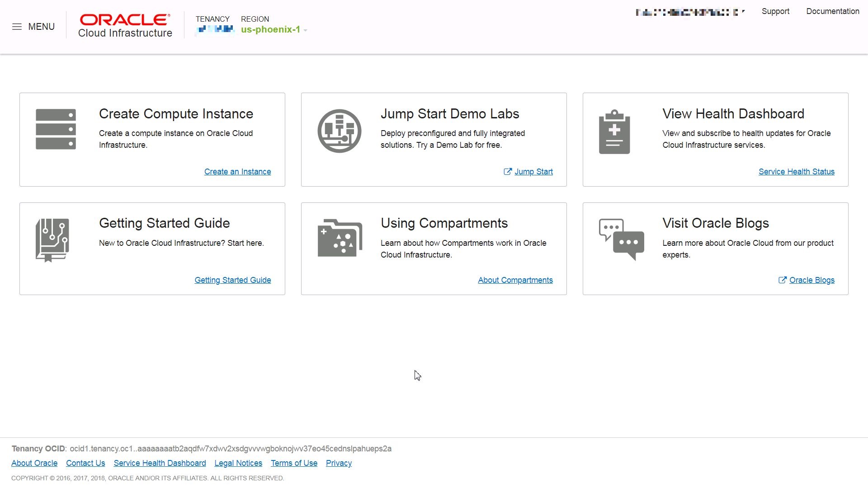This screenshot has width=868, height=488.
Task: Open Legal Notices footer link
Action: point(238,463)
